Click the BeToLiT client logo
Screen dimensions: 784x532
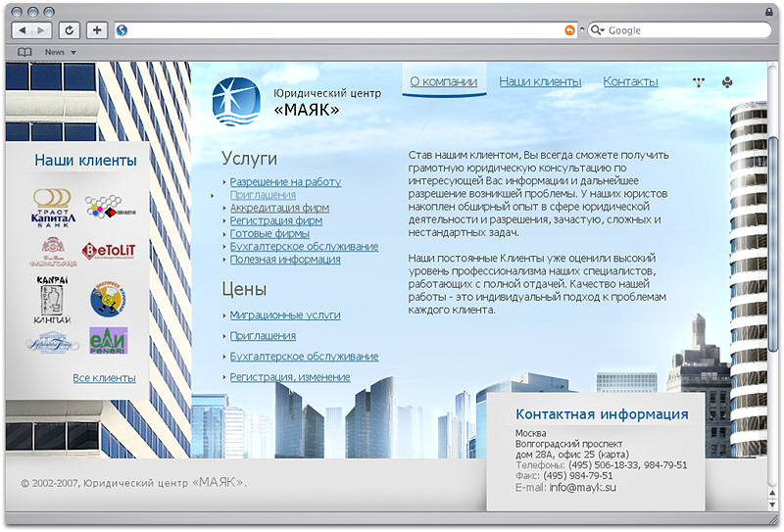[x=108, y=252]
